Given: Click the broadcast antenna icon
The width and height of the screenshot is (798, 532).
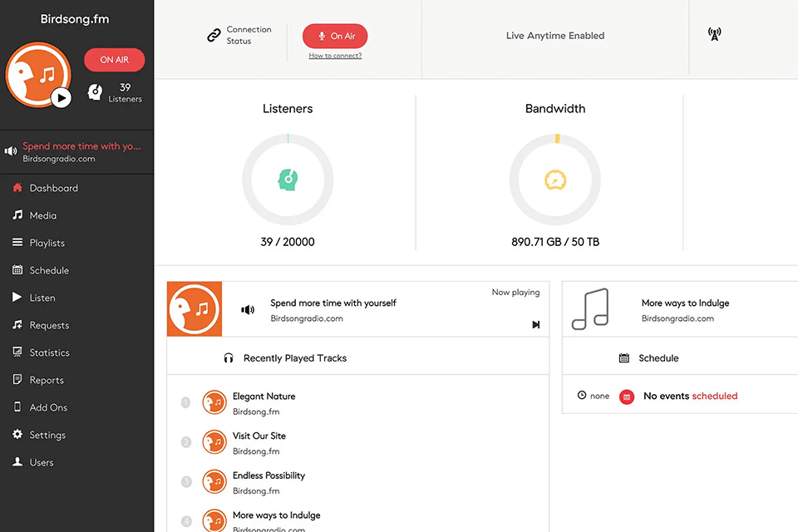Looking at the screenshot, I should [715, 34].
